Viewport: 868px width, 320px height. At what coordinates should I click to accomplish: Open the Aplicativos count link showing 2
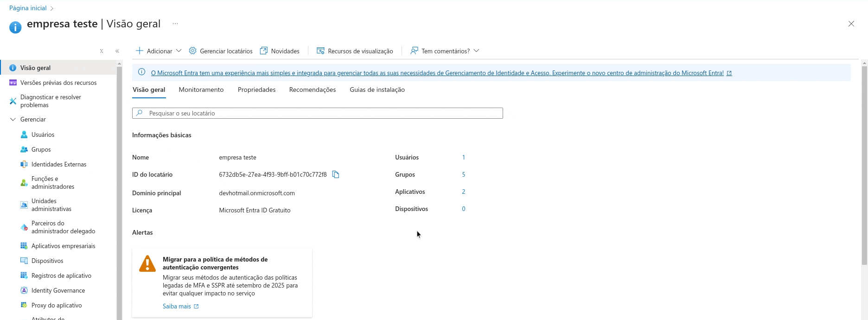pyautogui.click(x=463, y=192)
